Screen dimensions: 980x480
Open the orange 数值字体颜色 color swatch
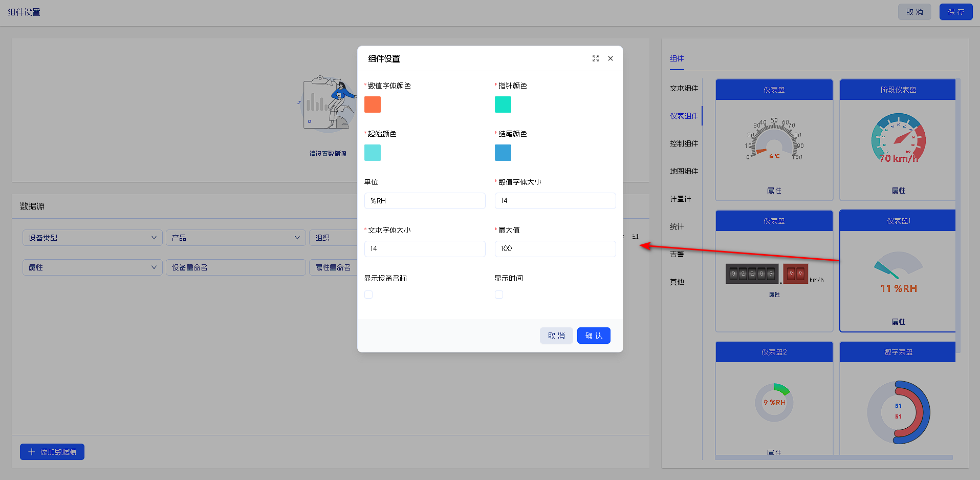coord(373,105)
